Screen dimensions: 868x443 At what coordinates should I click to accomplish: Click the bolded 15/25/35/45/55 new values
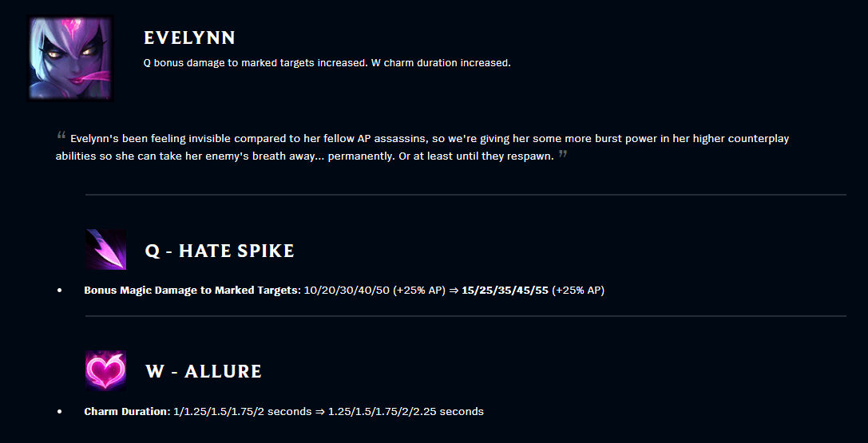[505, 291]
